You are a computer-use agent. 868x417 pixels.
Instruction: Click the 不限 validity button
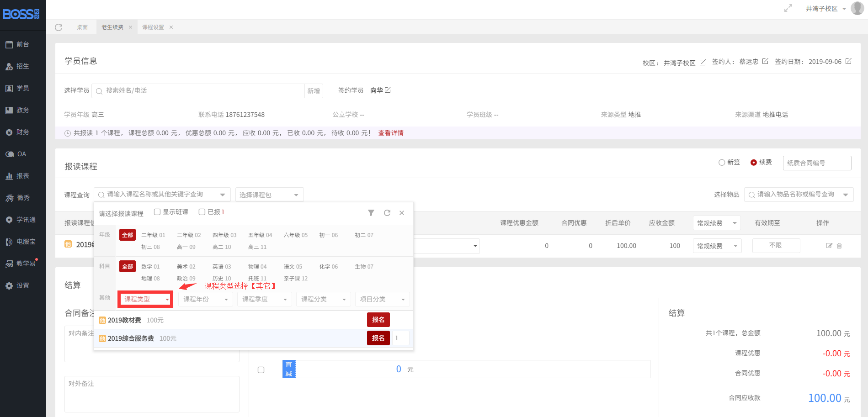coord(776,246)
